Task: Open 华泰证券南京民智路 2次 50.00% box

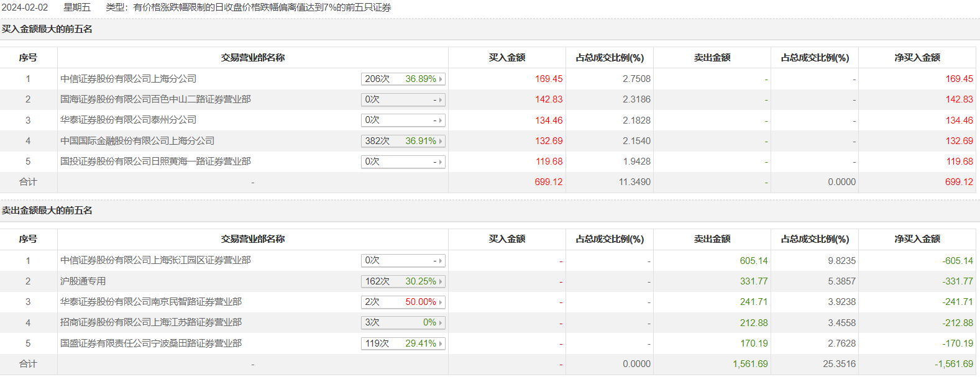Action: point(403,302)
